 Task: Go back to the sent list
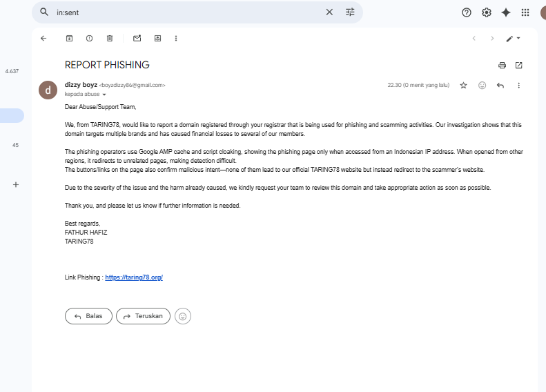tap(43, 39)
